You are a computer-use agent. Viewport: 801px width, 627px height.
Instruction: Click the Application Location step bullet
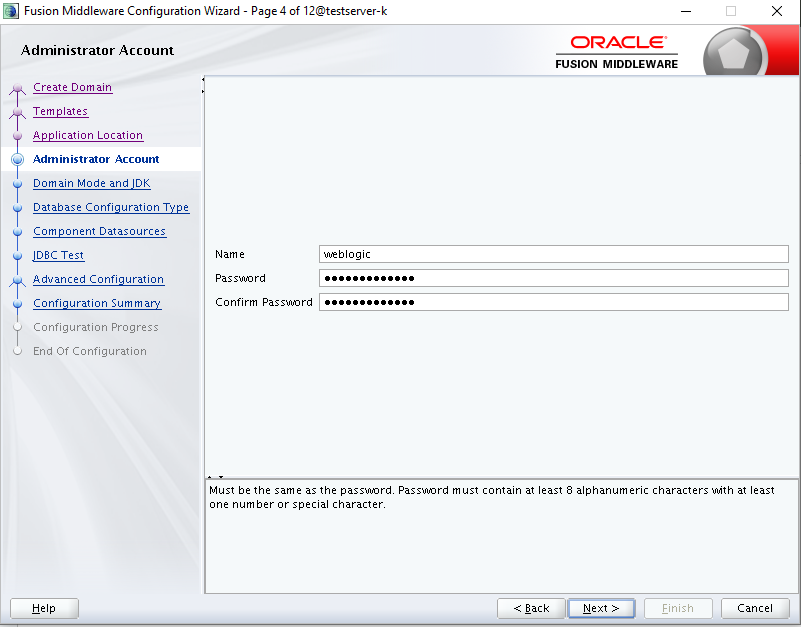pos(17,136)
